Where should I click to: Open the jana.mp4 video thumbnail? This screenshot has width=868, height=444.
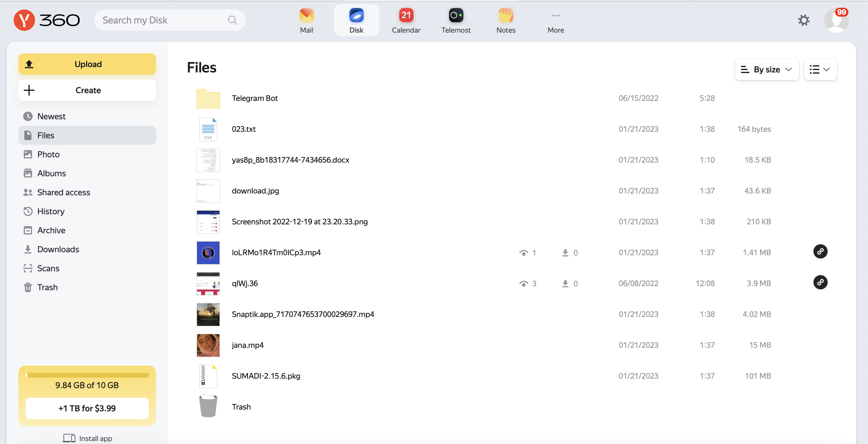pos(208,345)
